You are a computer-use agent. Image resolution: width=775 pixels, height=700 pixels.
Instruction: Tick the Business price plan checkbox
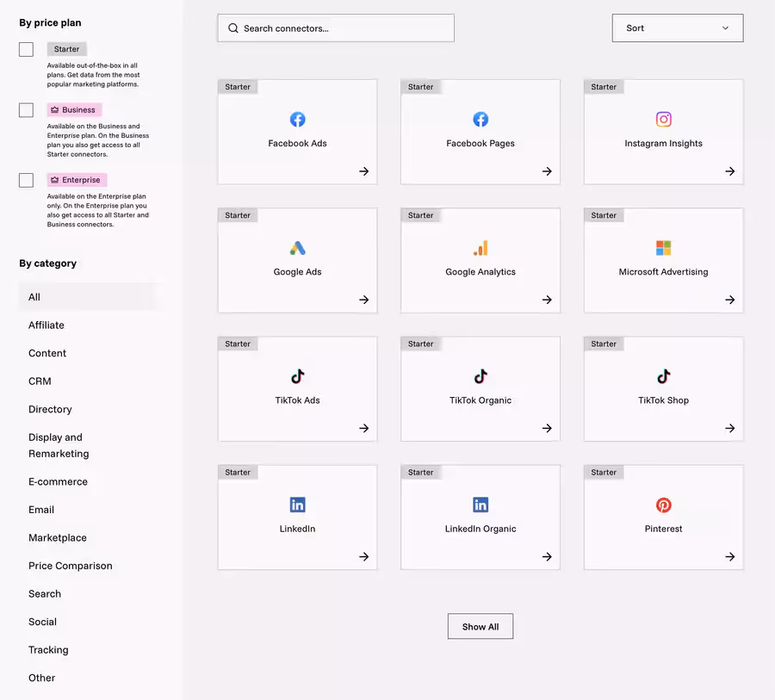tap(26, 109)
